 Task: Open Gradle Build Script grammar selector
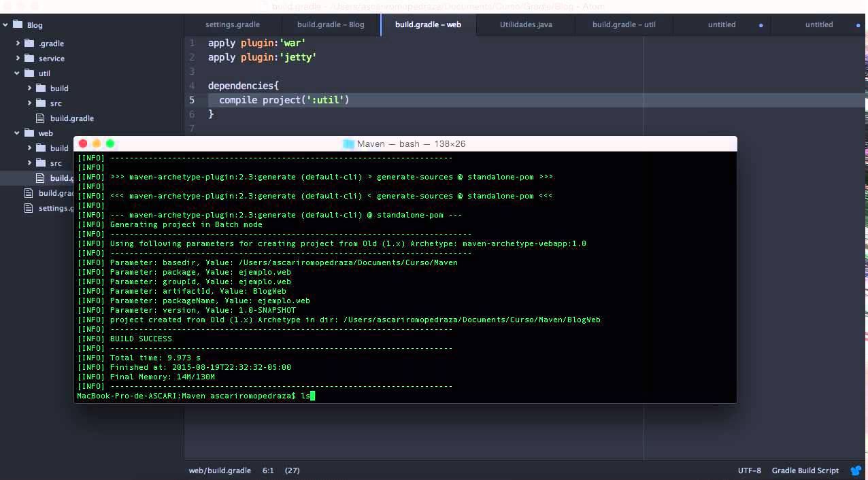(805, 470)
